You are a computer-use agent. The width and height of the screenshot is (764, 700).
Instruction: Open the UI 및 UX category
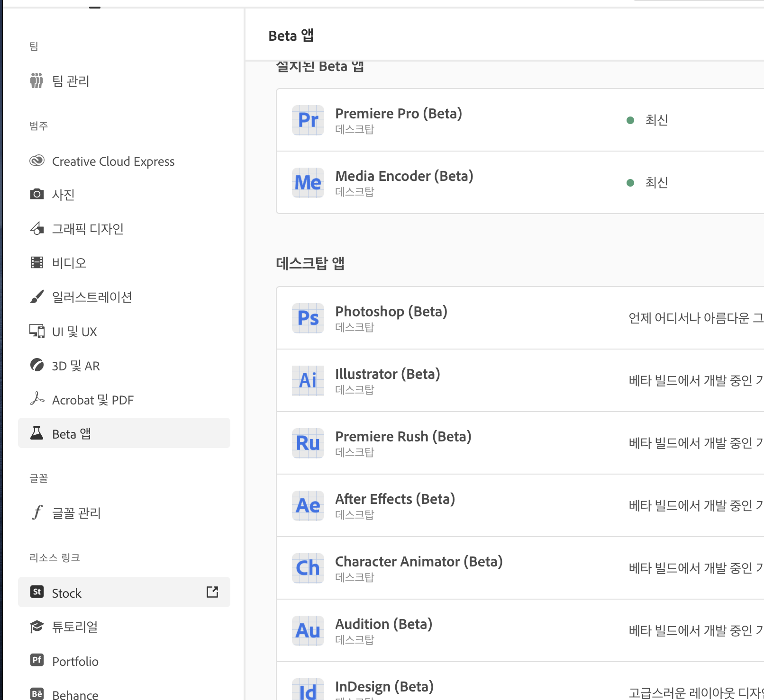pyautogui.click(x=124, y=332)
